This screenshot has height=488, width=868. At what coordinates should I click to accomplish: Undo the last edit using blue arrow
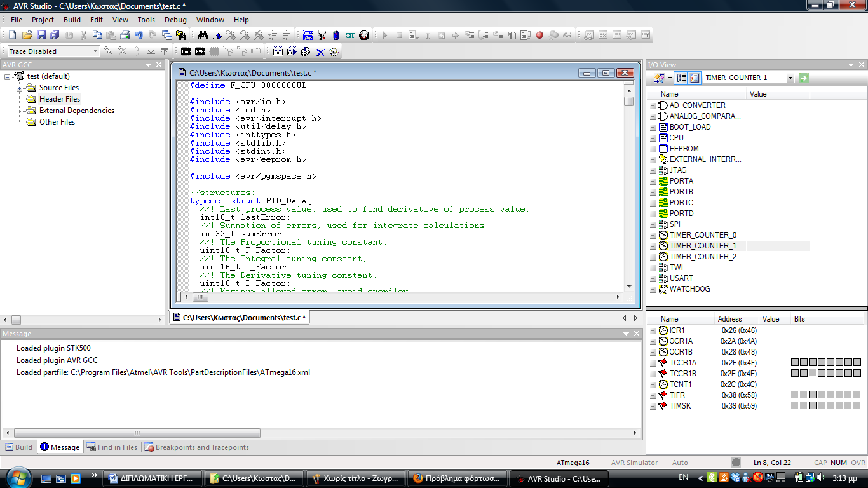pos(139,36)
